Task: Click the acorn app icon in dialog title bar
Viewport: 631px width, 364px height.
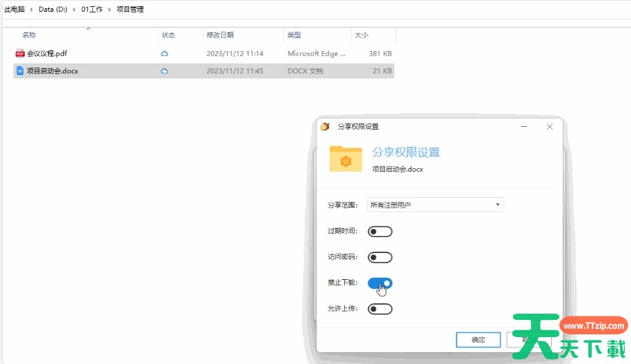Action: [325, 127]
